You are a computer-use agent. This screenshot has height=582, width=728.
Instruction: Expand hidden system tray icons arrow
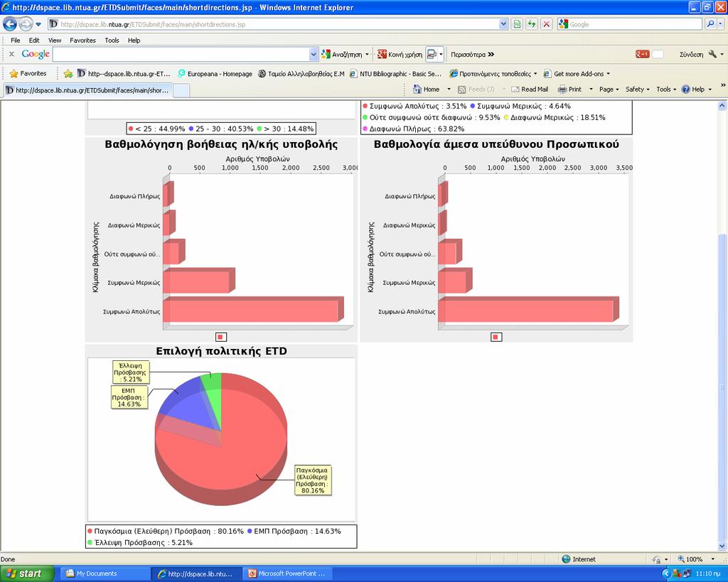[x=665, y=573]
